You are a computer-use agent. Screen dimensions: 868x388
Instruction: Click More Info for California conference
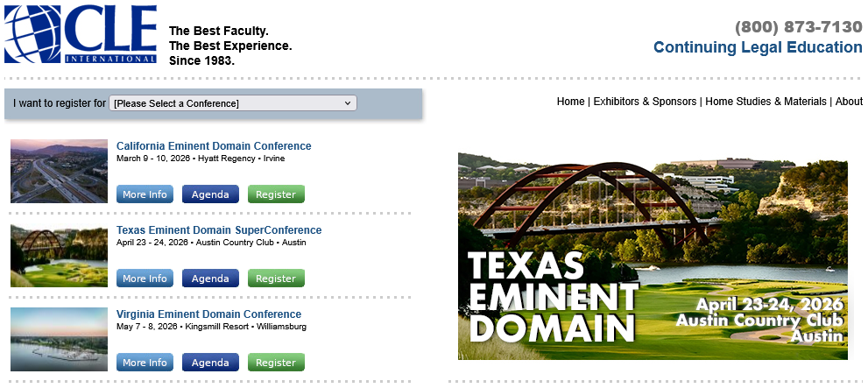[145, 194]
